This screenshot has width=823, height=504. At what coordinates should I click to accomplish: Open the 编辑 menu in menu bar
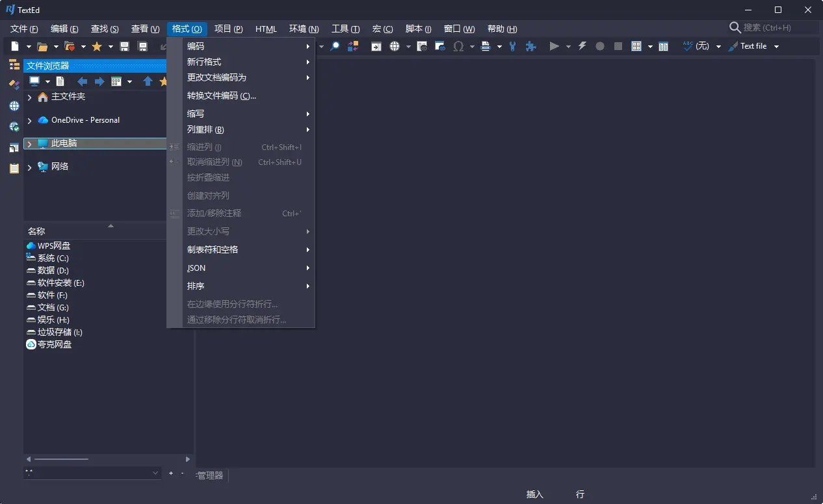[64, 29]
